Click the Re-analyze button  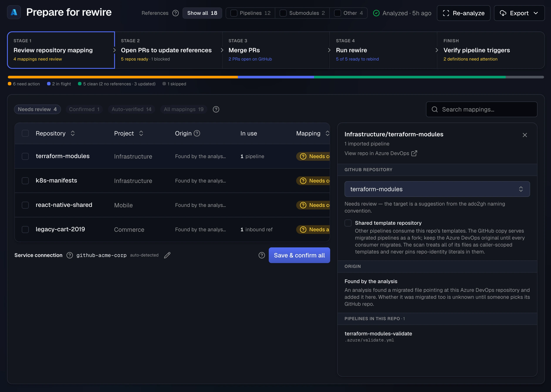coord(463,13)
